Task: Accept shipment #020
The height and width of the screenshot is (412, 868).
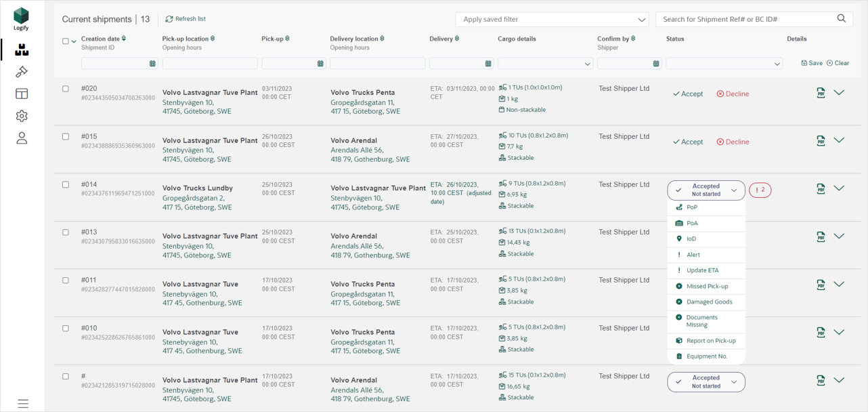Action: (688, 94)
